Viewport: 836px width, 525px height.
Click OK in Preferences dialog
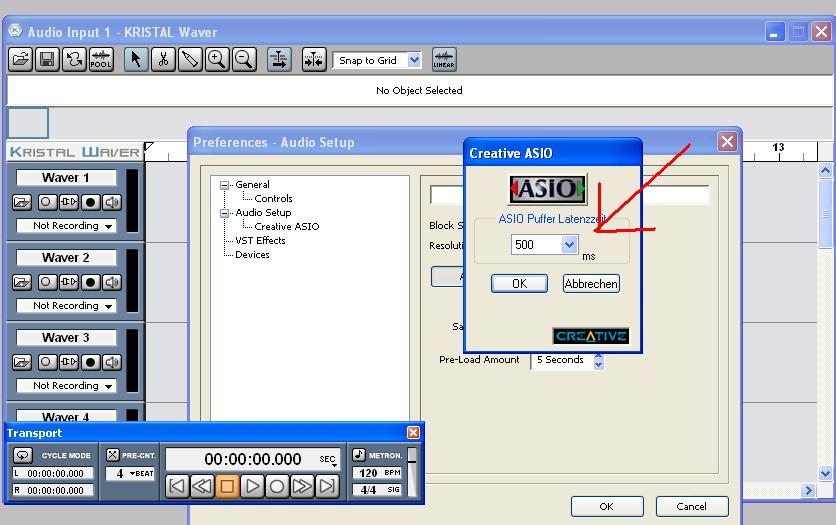pos(607,506)
